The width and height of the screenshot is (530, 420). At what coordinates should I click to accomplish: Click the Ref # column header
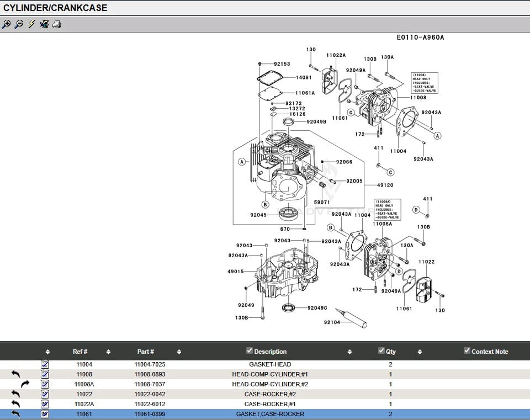(x=80, y=352)
